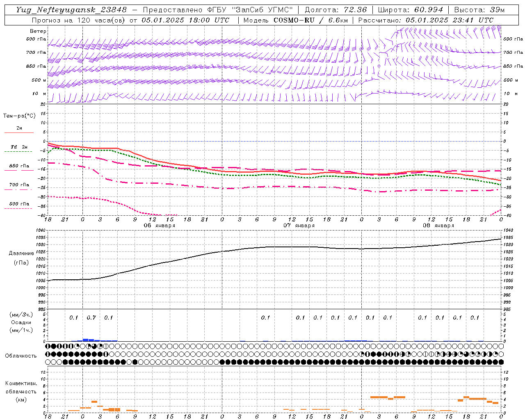Click the (мм/1ч.) precipitation label
Screen dimensions: 525x420
pos(21,330)
